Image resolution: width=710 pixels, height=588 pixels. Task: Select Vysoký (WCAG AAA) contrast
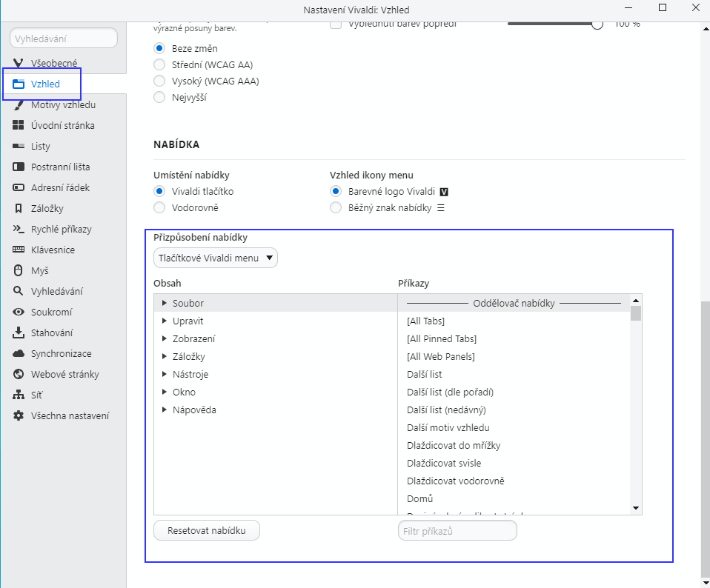pyautogui.click(x=159, y=81)
